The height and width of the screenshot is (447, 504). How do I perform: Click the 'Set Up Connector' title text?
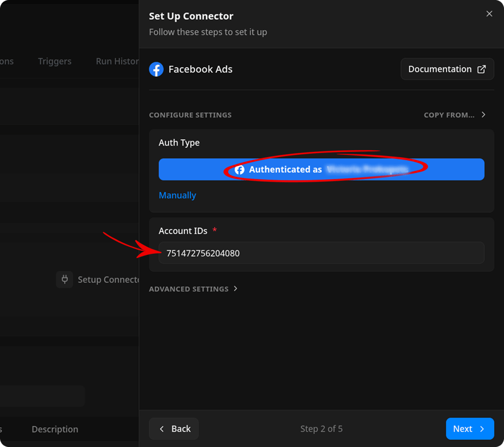191,16
